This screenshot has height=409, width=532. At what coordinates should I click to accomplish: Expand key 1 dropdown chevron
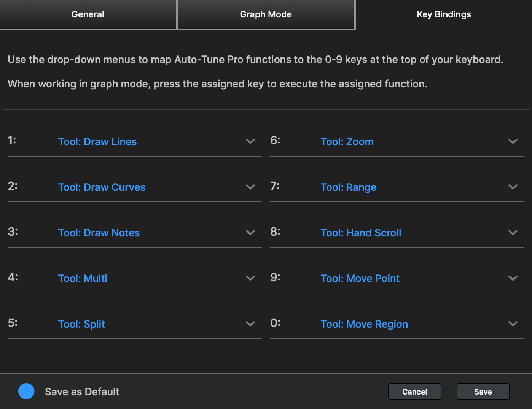250,141
